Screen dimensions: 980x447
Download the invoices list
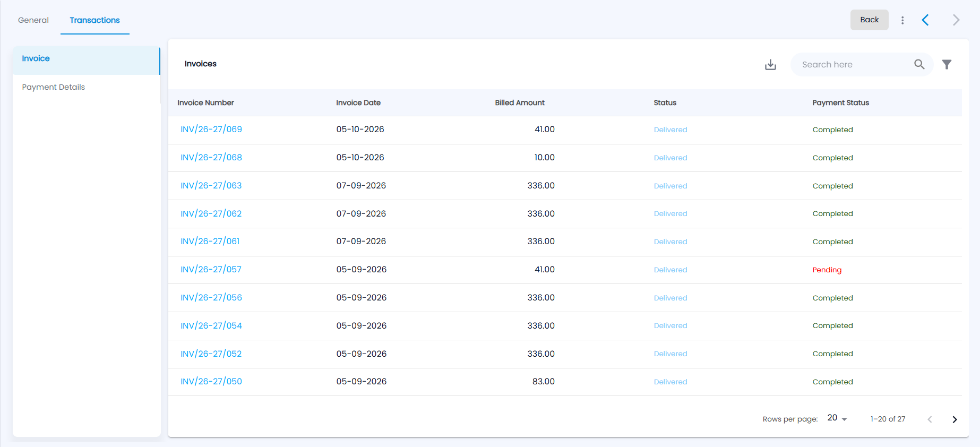coord(770,65)
